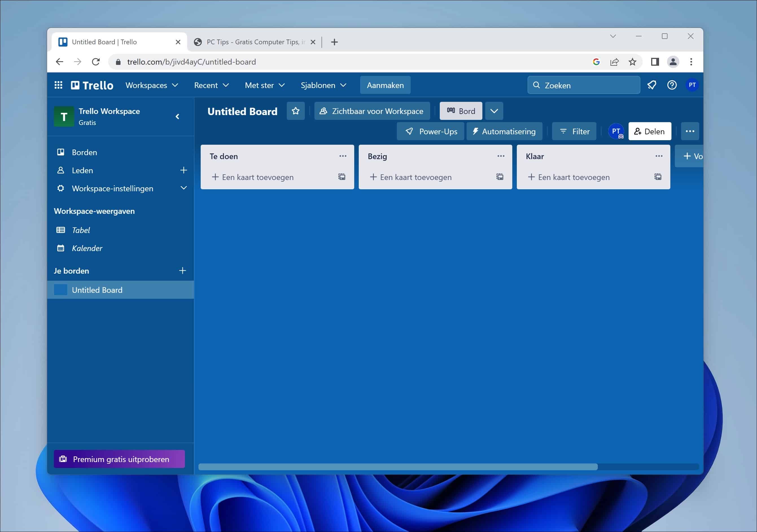757x532 pixels.
Task: Add a card to the Bezig list
Action: click(411, 177)
